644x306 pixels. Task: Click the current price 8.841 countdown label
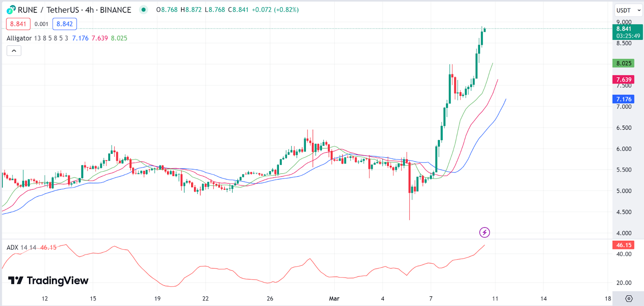click(627, 32)
